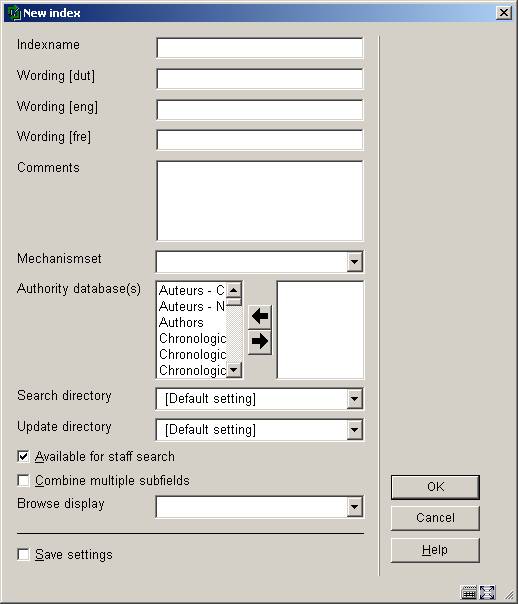
Task: Expand the Search directory dropdown
Action: 354,399
